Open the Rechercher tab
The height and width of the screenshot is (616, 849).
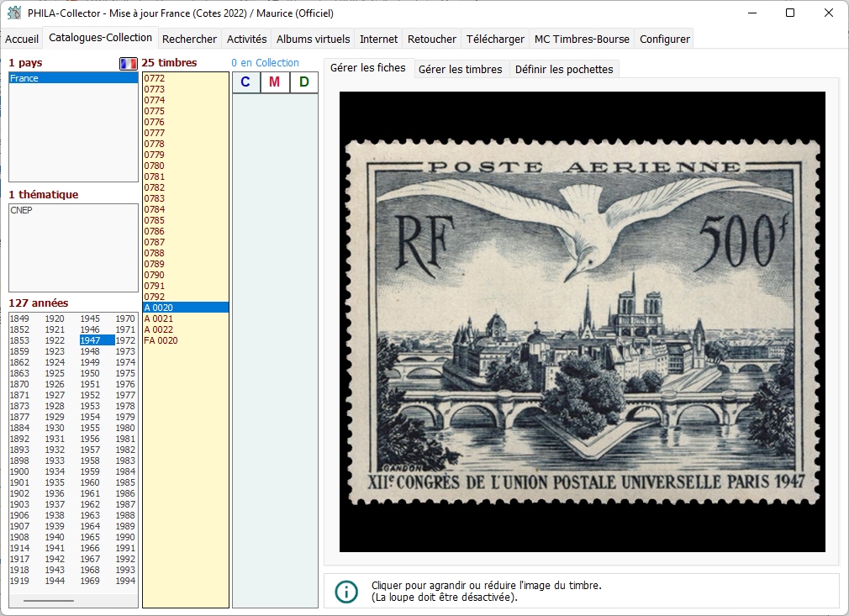[189, 39]
